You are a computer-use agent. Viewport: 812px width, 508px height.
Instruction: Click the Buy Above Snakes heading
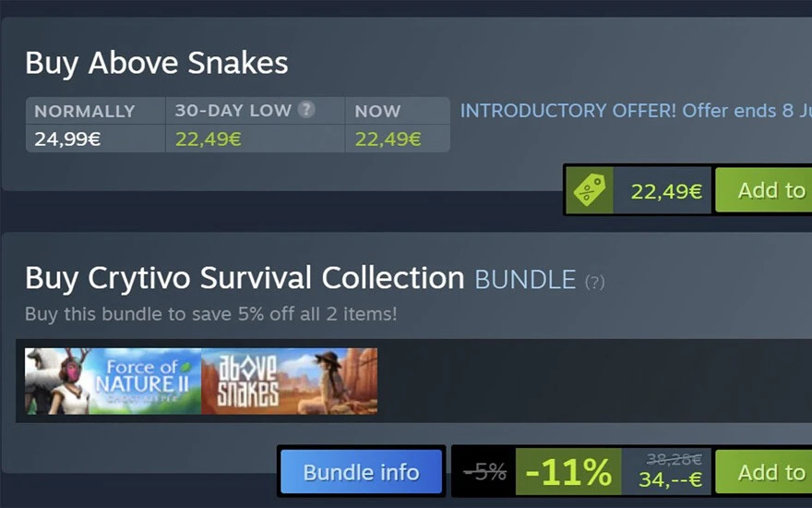(x=156, y=64)
